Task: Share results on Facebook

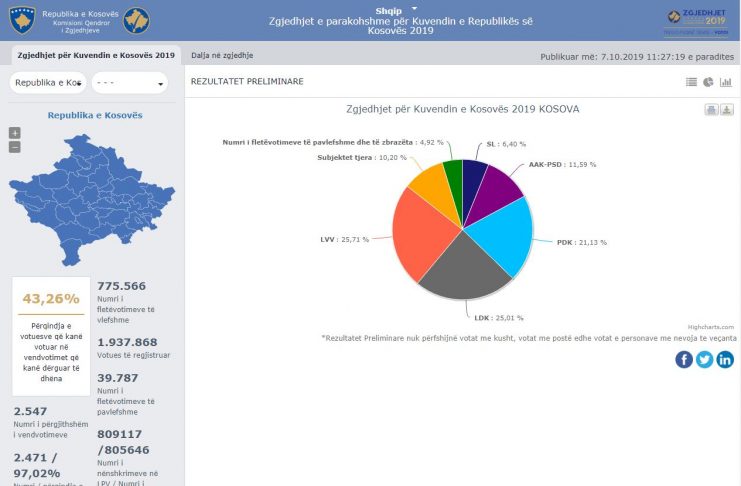Action: (x=684, y=359)
